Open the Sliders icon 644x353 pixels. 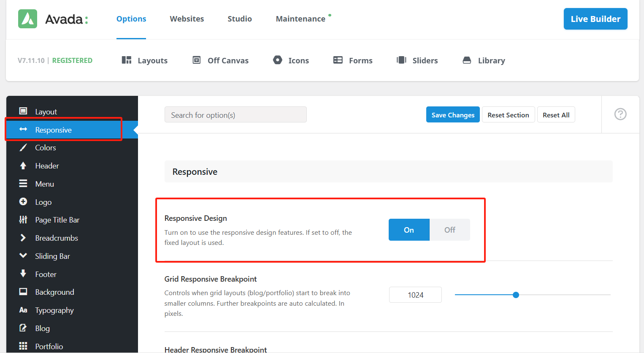coord(401,60)
